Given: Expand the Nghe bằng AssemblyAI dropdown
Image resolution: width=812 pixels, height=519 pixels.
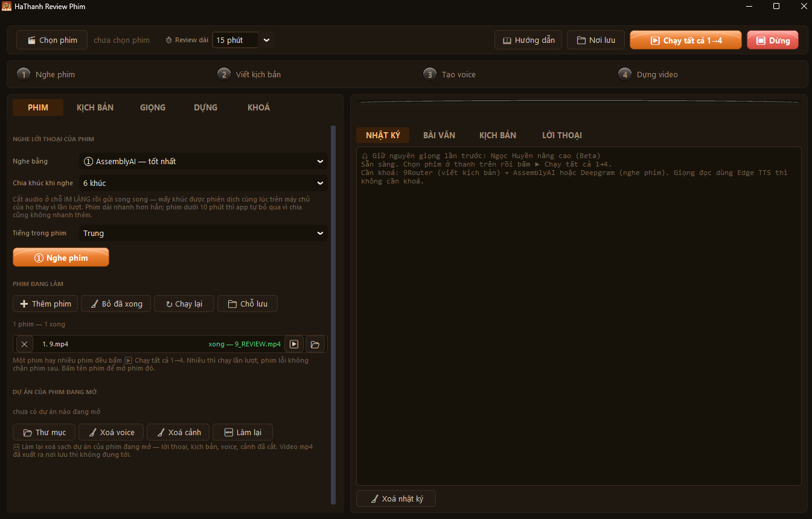Looking at the screenshot, I should coord(203,161).
